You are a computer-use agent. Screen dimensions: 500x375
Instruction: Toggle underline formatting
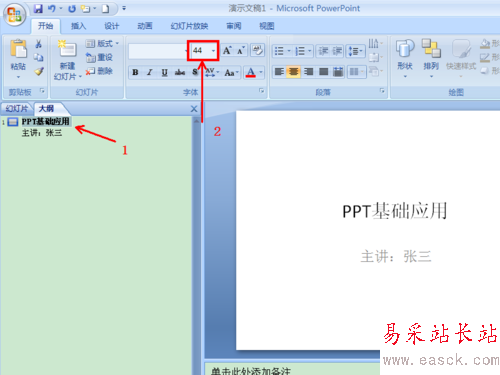pyautogui.click(x=164, y=72)
